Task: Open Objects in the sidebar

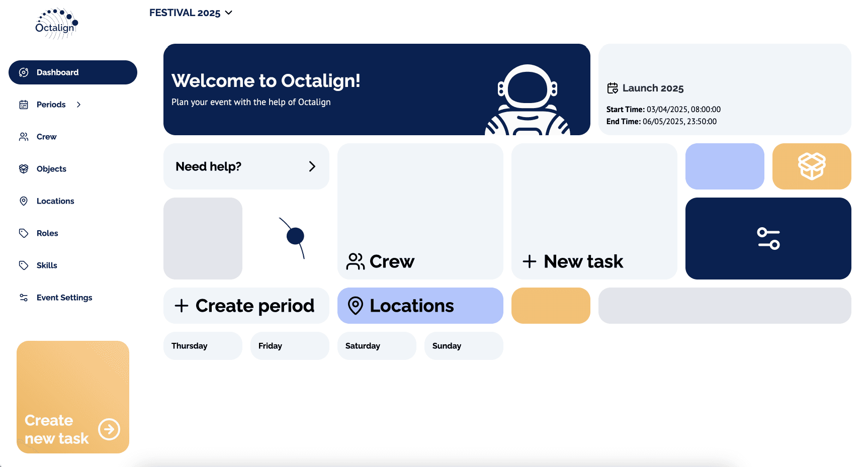Action: (51, 169)
